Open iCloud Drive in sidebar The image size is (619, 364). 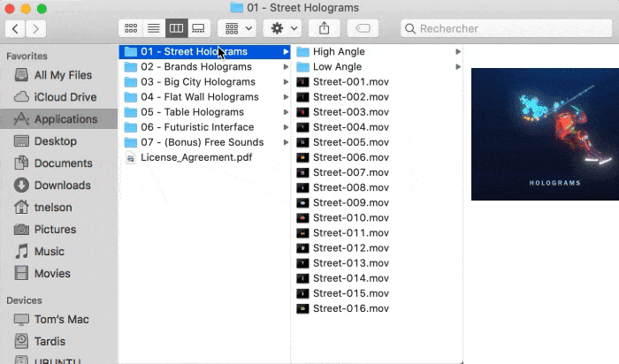click(59, 97)
